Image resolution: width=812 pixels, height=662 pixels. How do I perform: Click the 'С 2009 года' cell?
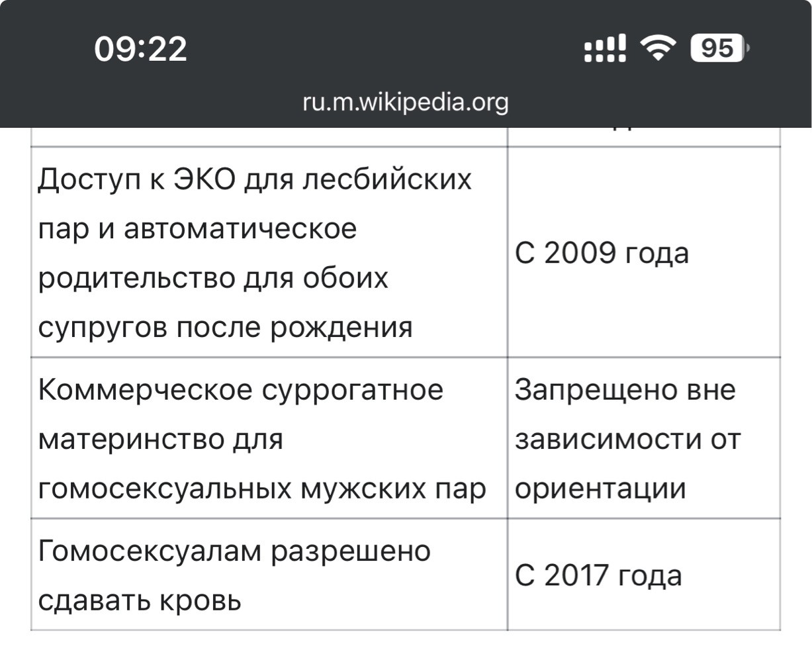(644, 252)
